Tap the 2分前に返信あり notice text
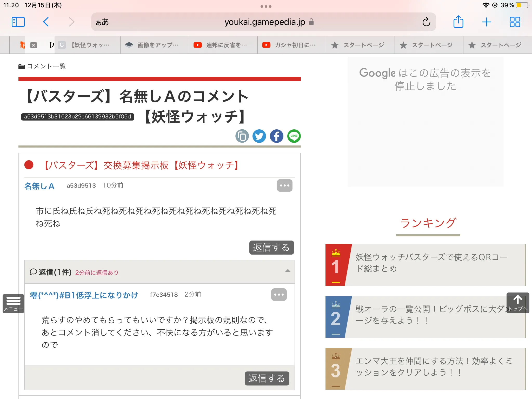Screen dimensions: 532x399 point(97,272)
